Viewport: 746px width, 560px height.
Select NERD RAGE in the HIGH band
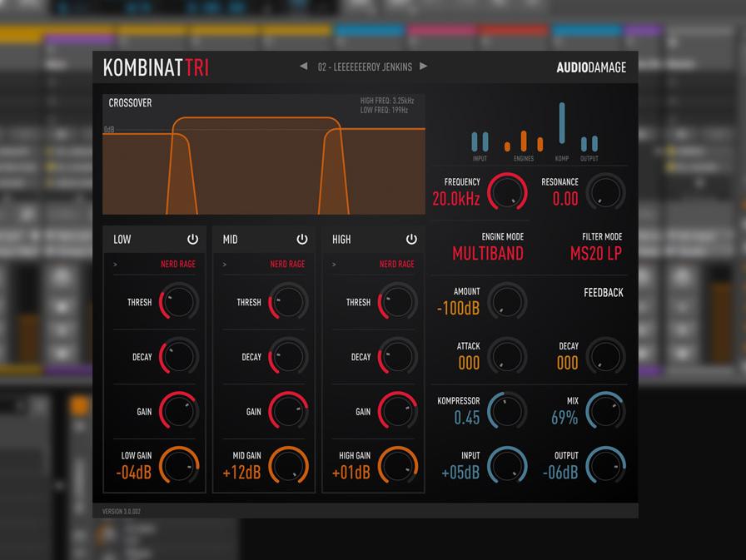[396, 264]
